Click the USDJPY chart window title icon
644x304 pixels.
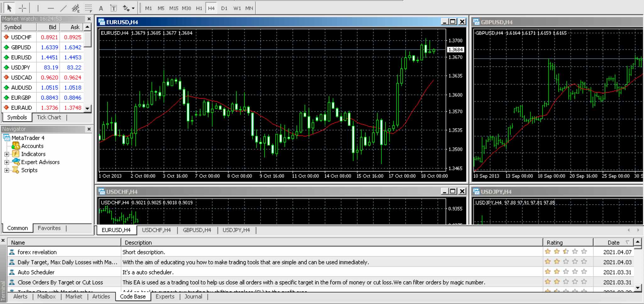tap(476, 191)
